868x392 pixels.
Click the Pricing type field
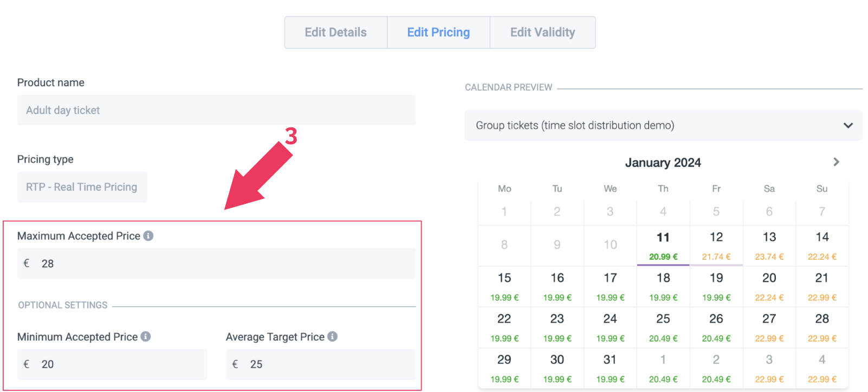click(x=82, y=187)
